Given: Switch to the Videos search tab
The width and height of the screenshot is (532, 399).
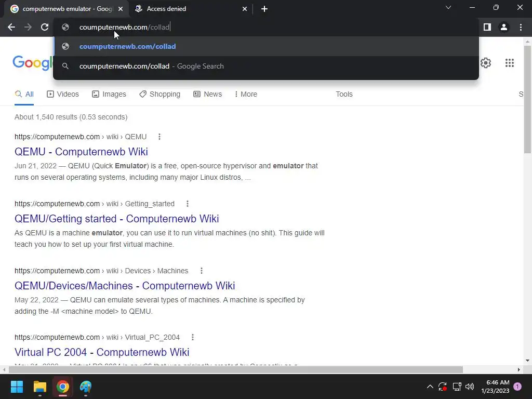Looking at the screenshot, I should click(x=63, y=95).
